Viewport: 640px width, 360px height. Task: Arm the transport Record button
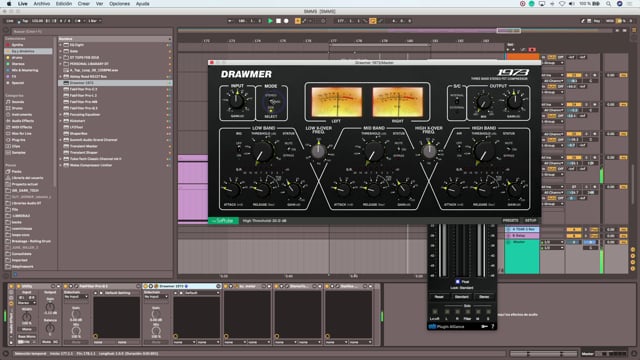(286, 21)
